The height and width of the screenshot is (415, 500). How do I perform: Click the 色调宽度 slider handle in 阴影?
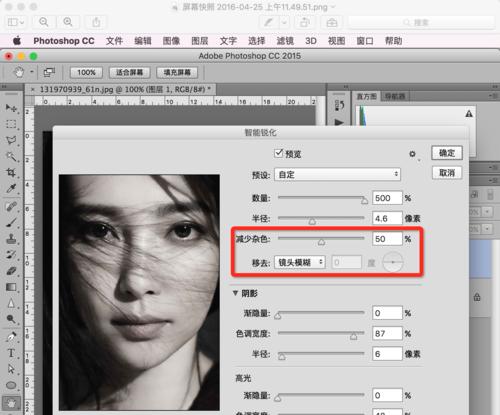tap(354, 336)
